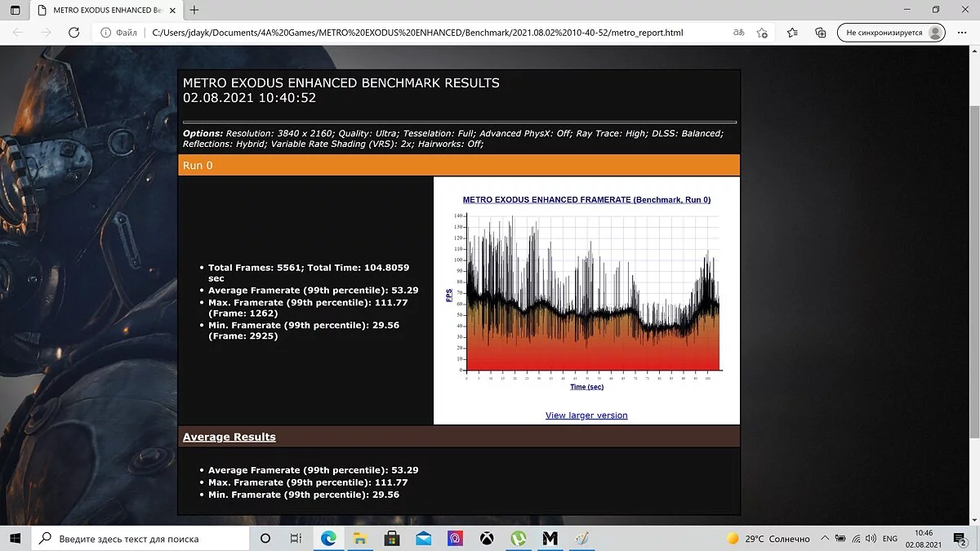
Task: Click the 'Не синхронизируется' profile button
Action: tap(891, 33)
